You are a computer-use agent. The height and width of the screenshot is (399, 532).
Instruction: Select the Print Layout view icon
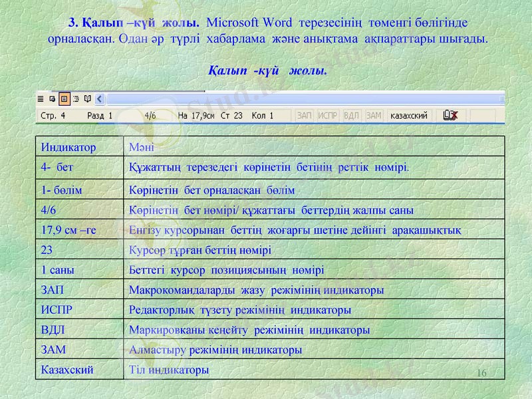(63, 98)
